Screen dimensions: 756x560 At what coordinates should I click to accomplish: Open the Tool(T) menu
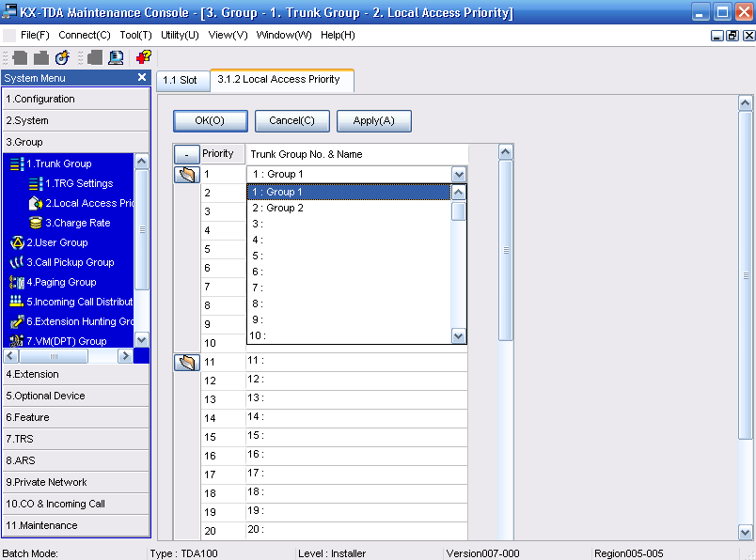point(136,35)
